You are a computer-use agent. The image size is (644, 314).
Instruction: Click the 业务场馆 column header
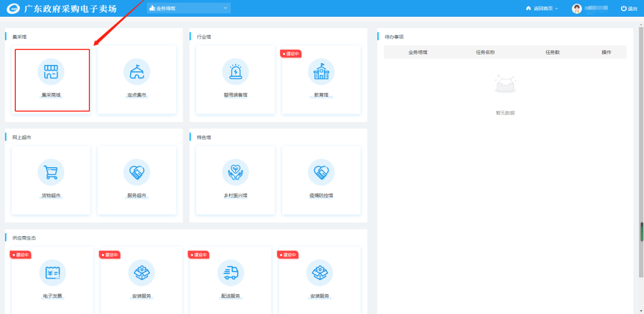[x=418, y=52]
